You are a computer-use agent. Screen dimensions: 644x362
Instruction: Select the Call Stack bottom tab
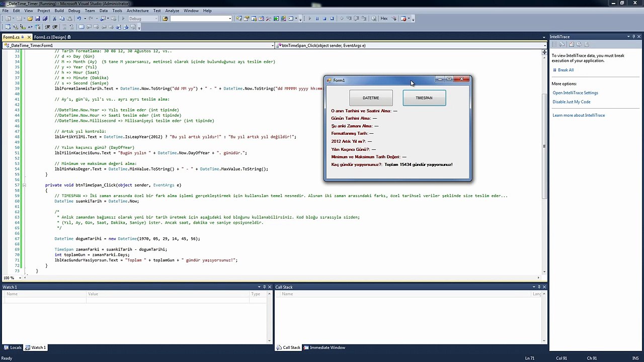click(288, 347)
